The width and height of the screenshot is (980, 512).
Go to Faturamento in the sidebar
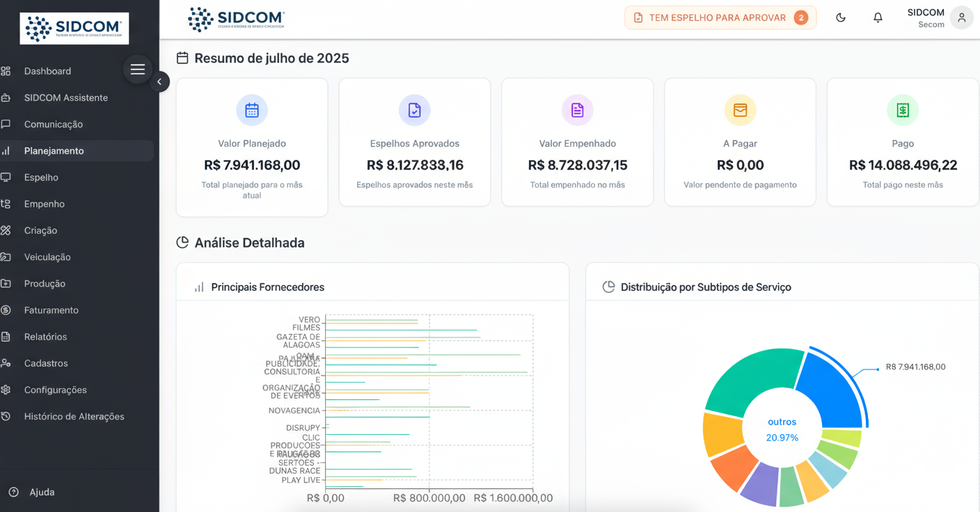point(51,310)
